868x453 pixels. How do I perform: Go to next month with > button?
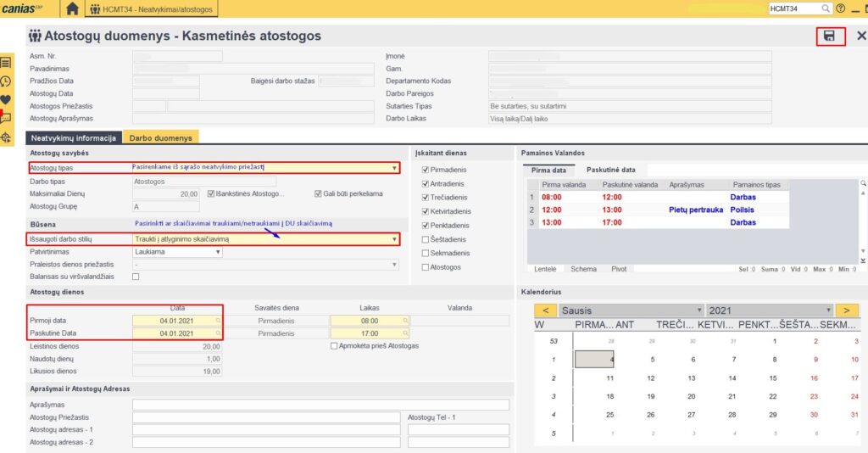(x=846, y=310)
